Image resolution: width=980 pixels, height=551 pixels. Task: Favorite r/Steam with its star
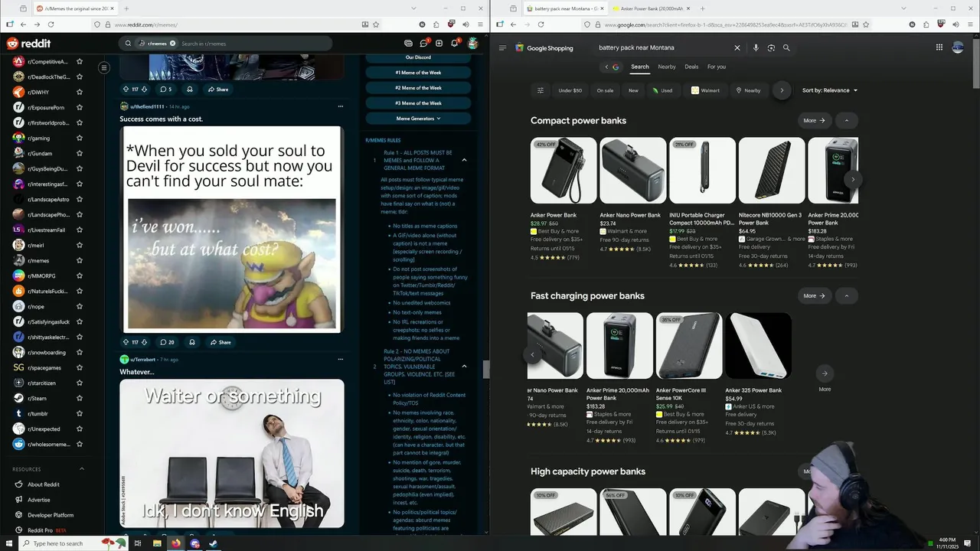coord(80,398)
